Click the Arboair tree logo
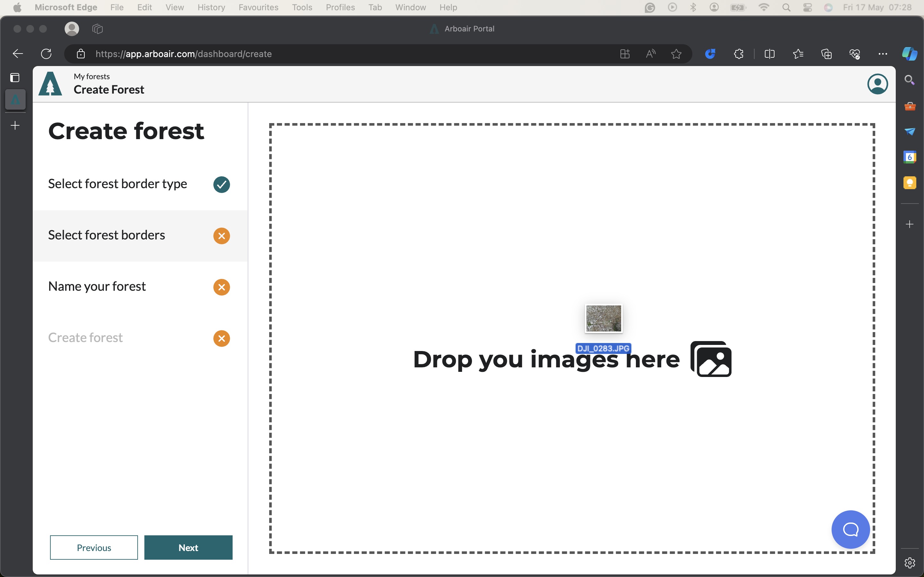 coord(50,84)
